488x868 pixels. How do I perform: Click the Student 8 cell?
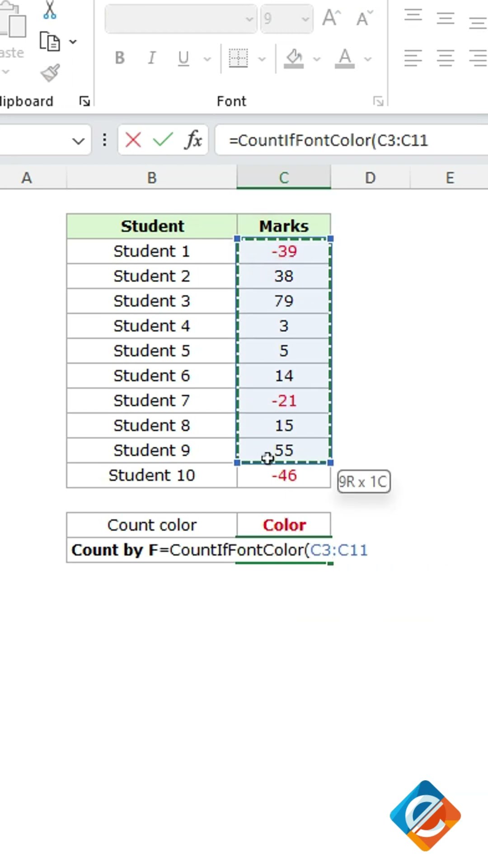tap(152, 425)
